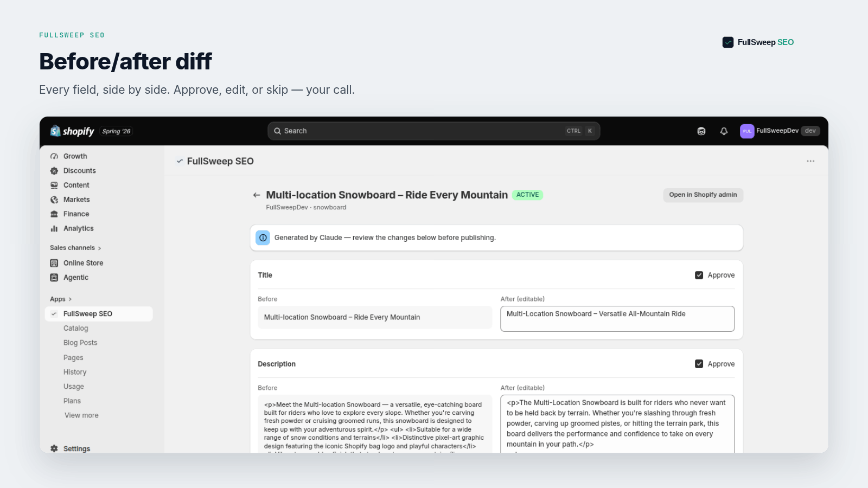Click the Spring '26 edition badge
Viewport: 868px width, 488px height.
pyautogui.click(x=117, y=131)
